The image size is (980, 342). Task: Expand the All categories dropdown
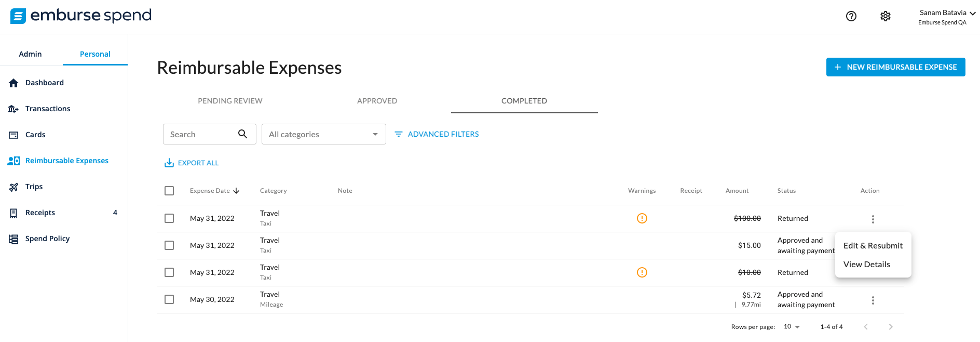click(323, 134)
